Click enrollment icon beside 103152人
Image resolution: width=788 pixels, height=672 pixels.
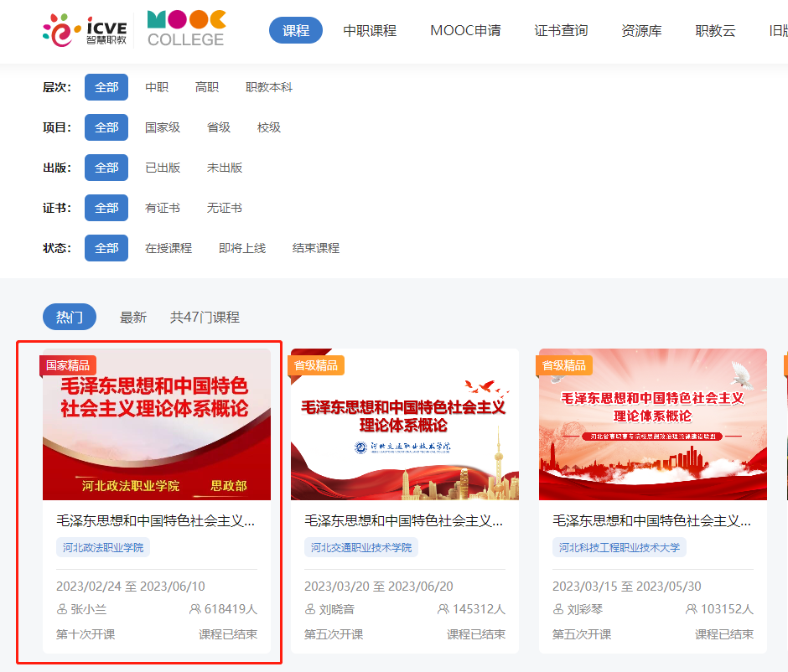(692, 609)
